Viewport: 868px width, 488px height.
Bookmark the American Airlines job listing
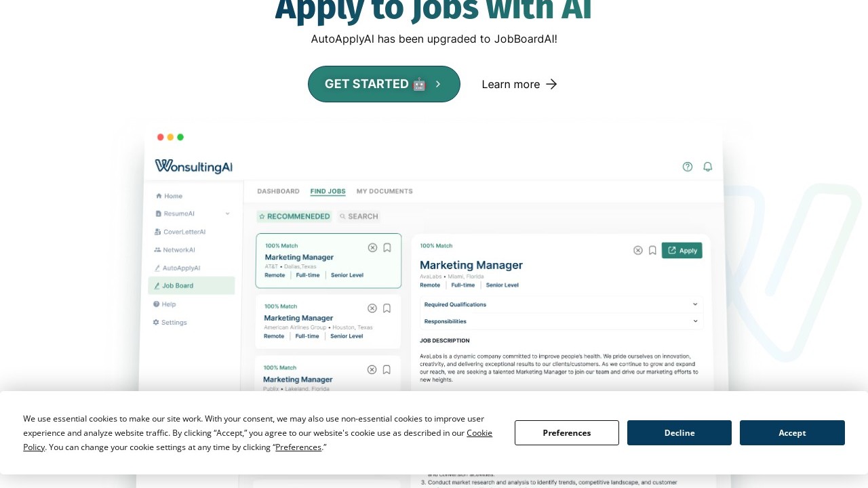[387, 308]
